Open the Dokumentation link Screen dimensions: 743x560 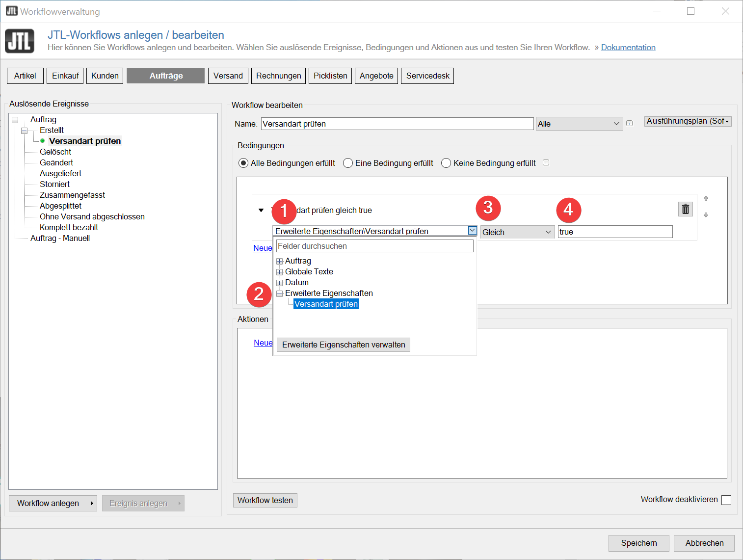tap(628, 48)
